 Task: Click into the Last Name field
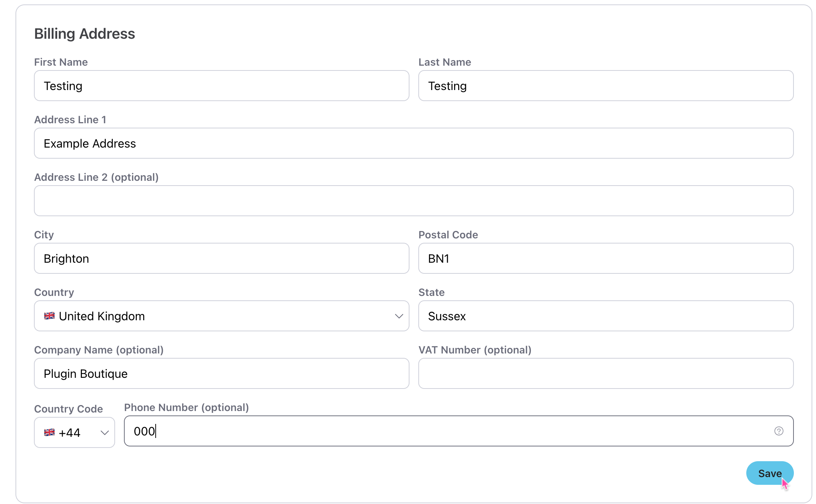[x=606, y=86]
